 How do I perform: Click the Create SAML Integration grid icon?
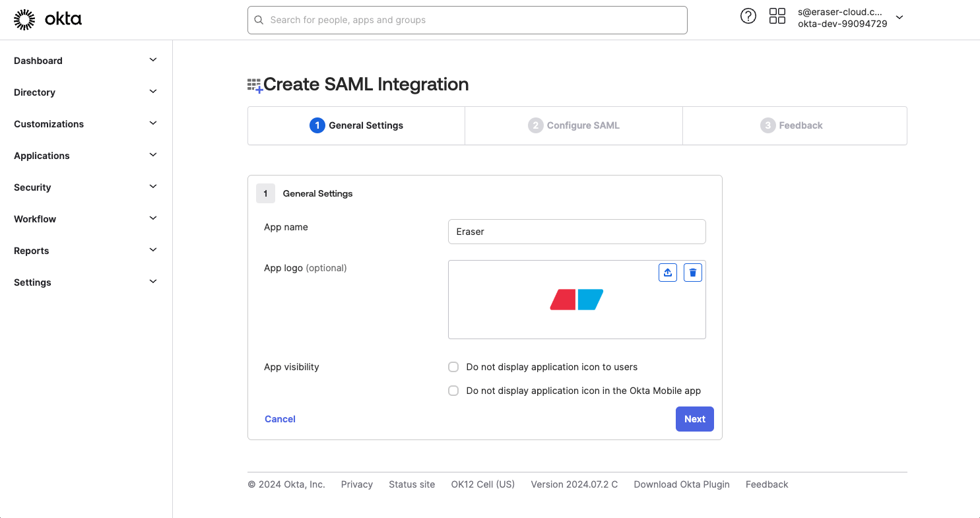(x=255, y=85)
